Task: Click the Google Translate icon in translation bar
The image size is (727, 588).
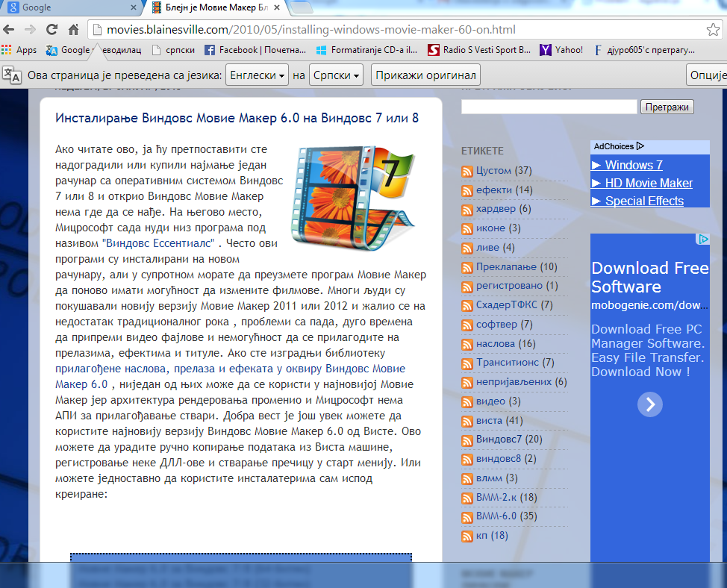Action: tap(12, 75)
